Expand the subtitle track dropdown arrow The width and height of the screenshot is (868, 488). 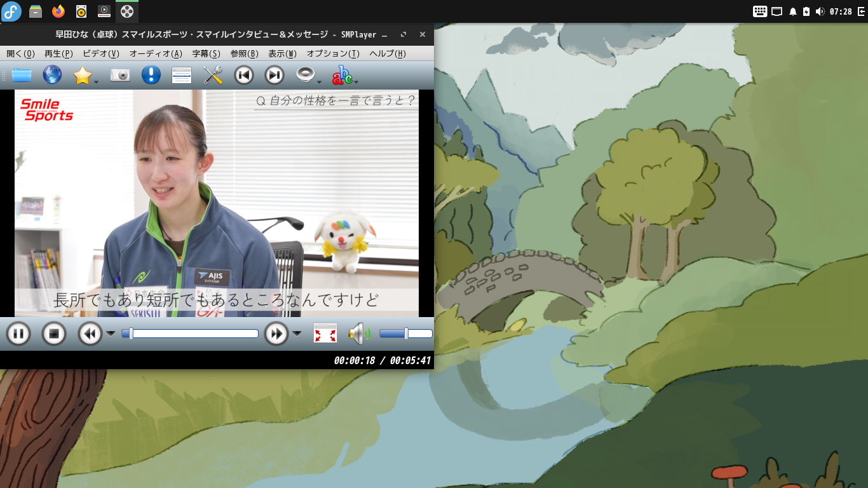coord(356,81)
